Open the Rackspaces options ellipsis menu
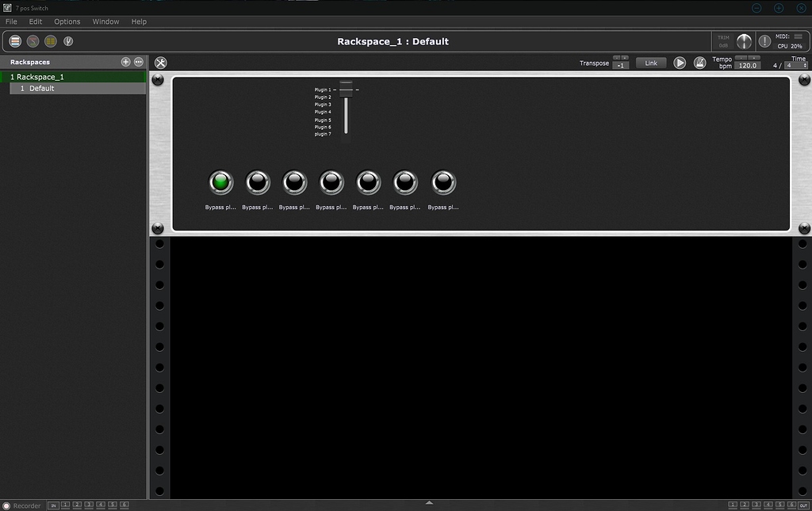The width and height of the screenshot is (812, 511). [x=138, y=62]
